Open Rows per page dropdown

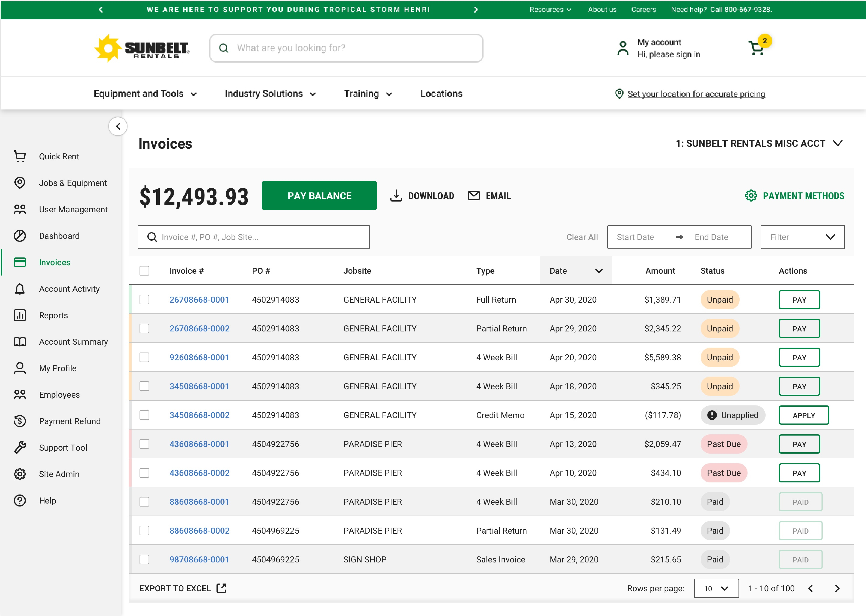point(716,588)
